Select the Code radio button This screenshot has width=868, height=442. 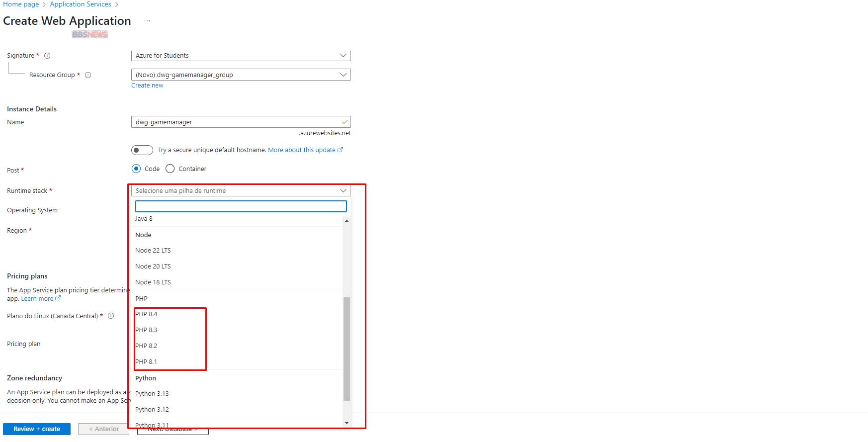(x=136, y=169)
